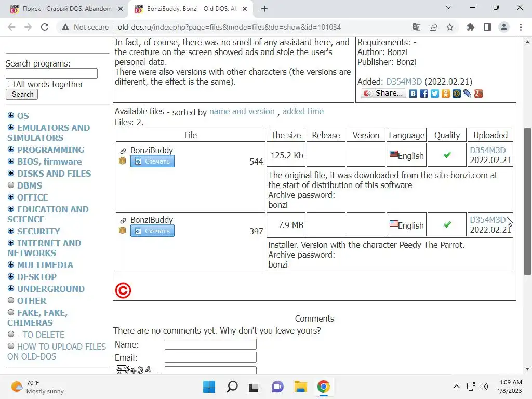
Task: Download the 7.9 MB BonziBuddy installer
Action: coord(152,231)
